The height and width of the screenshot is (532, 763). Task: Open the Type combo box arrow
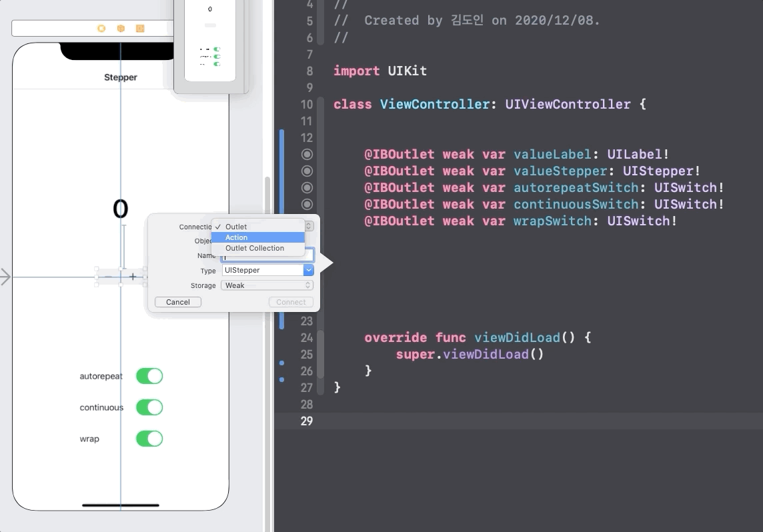click(x=309, y=270)
